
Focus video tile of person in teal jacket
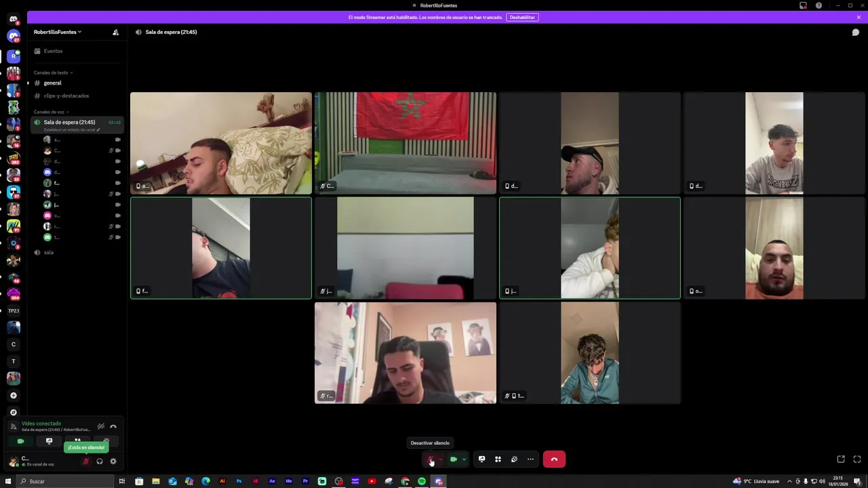coord(589,352)
